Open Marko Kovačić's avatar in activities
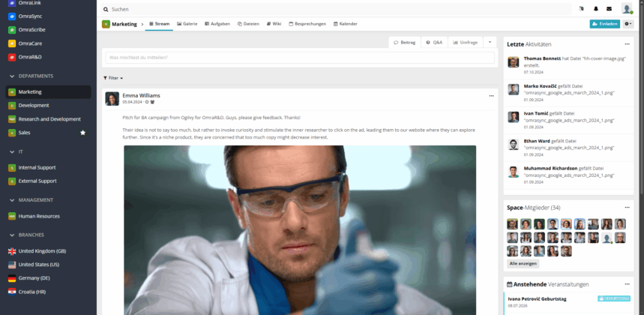The width and height of the screenshot is (644, 315). click(513, 89)
